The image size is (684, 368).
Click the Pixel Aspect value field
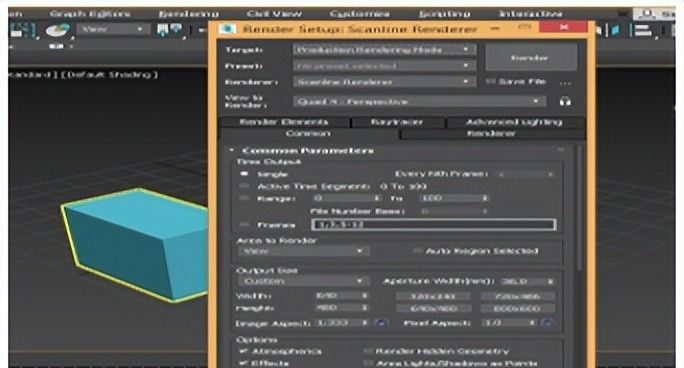504,323
